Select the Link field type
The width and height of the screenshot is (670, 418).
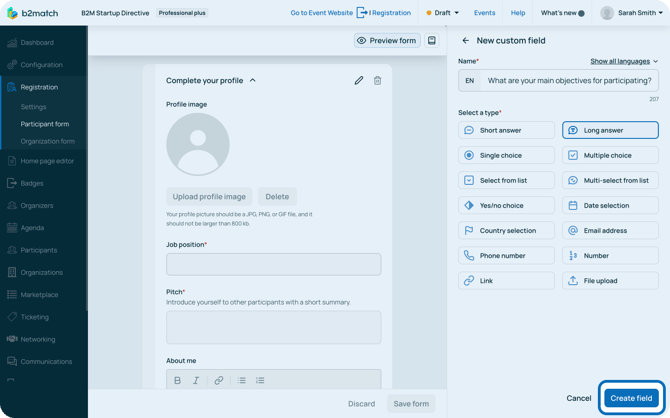click(x=506, y=281)
